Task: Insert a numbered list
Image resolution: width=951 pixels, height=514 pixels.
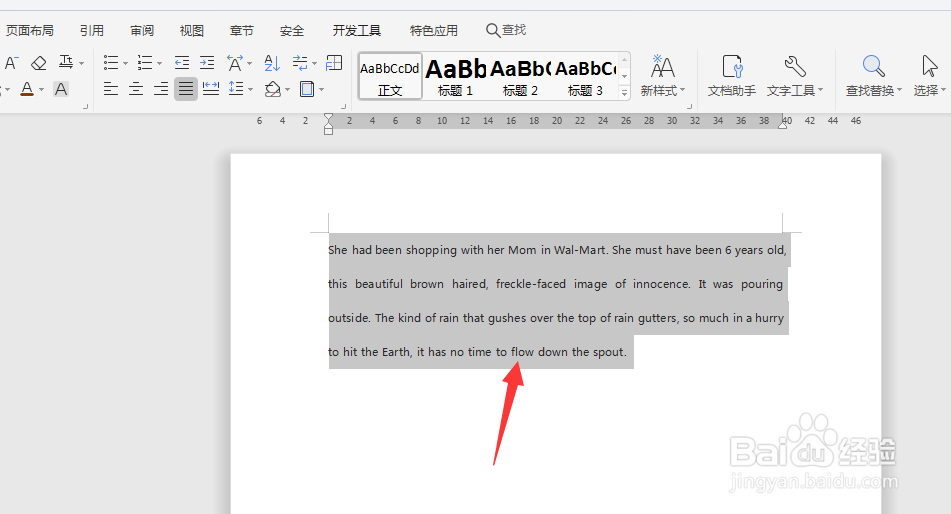Action: click(x=144, y=63)
